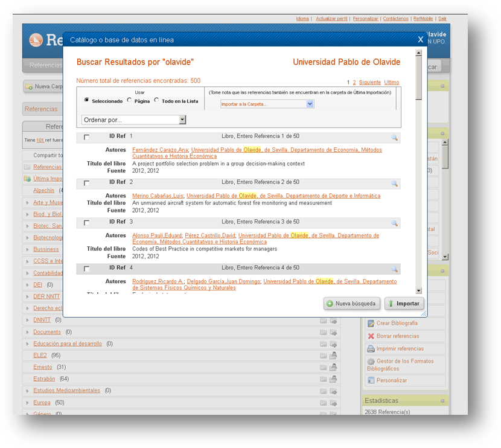
Task: Click Borrar referencias in the right panel
Action: click(397, 336)
